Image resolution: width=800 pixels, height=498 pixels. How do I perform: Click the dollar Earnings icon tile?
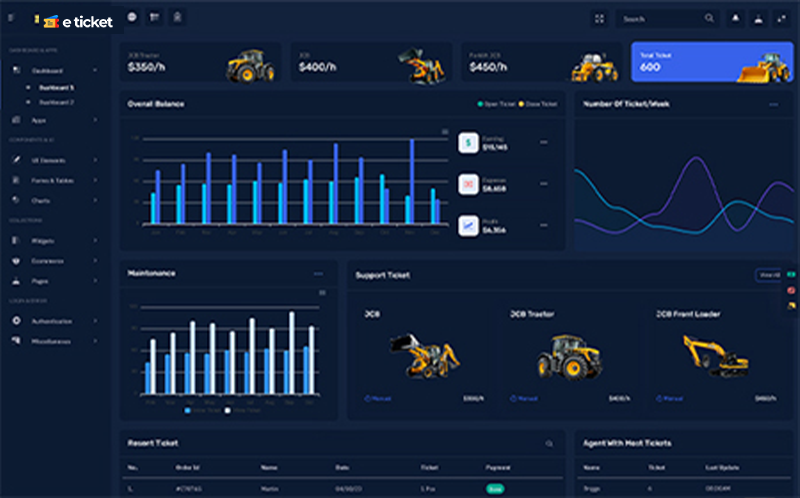point(468,143)
